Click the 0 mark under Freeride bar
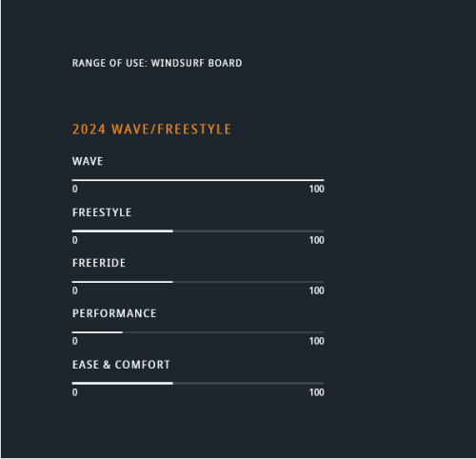 (75, 290)
